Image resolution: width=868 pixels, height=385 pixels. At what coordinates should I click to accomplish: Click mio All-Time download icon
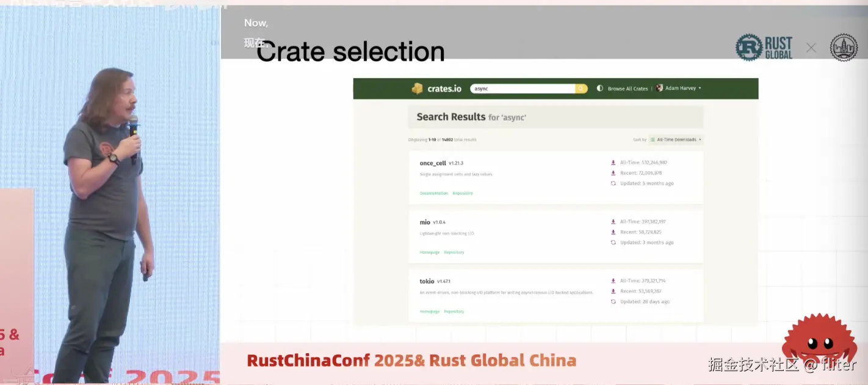pyautogui.click(x=613, y=222)
